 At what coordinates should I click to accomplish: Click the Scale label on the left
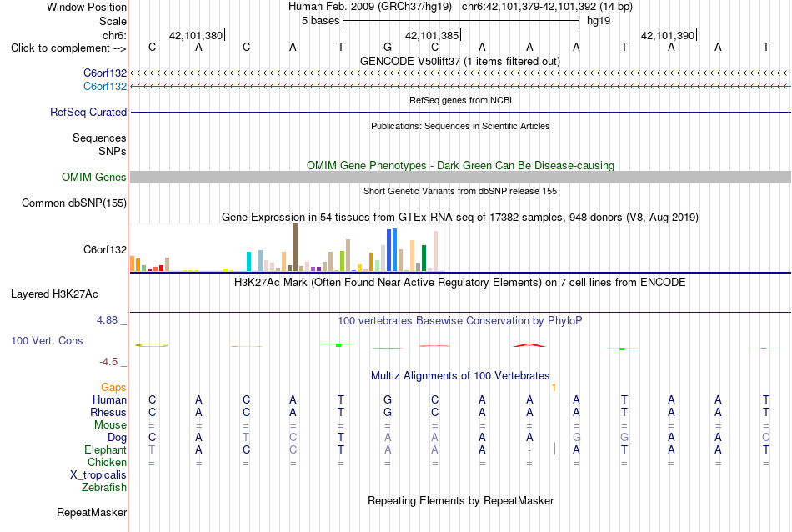pyautogui.click(x=113, y=21)
